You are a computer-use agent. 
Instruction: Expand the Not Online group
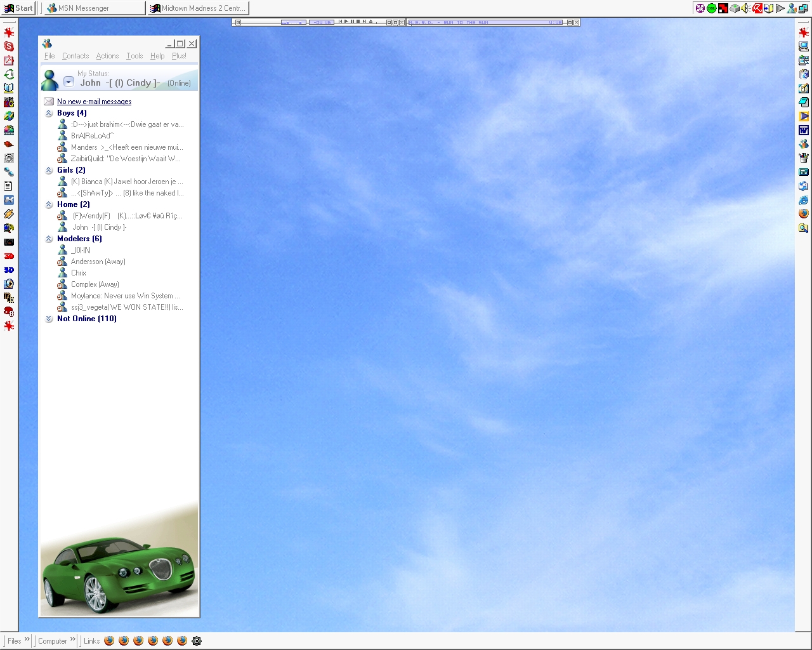click(x=49, y=319)
